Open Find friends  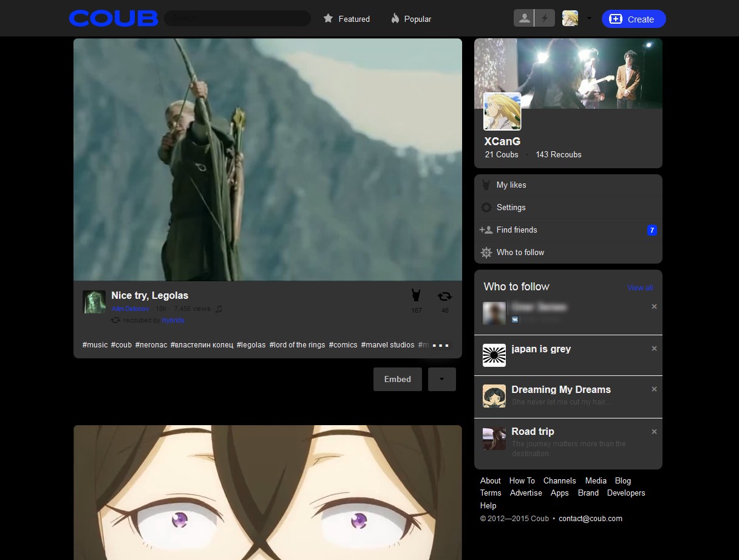568,230
